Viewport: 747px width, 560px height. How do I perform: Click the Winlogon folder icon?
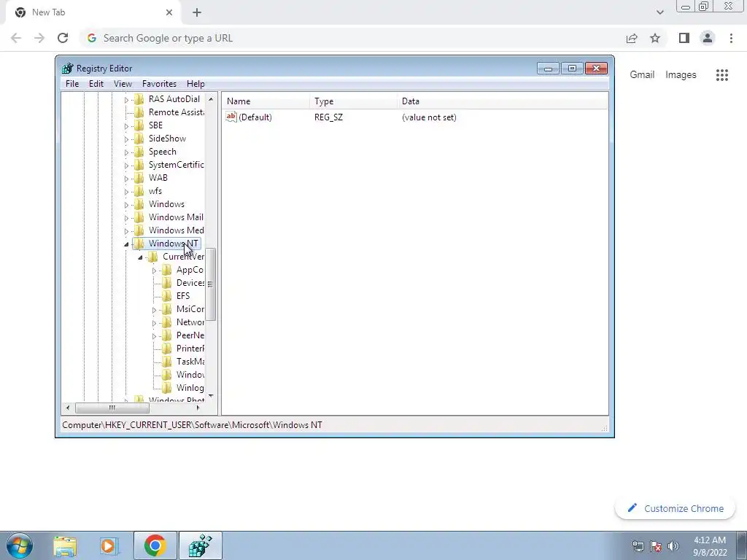coord(167,388)
